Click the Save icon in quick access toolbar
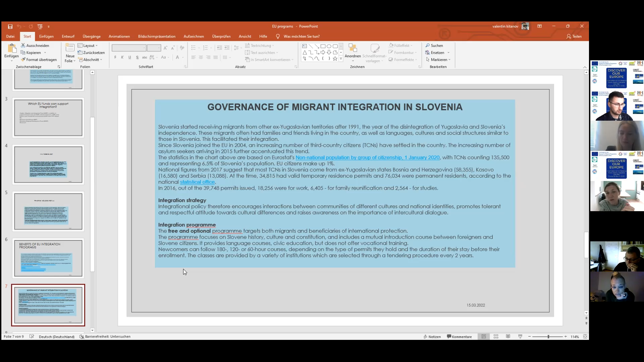 point(10,26)
